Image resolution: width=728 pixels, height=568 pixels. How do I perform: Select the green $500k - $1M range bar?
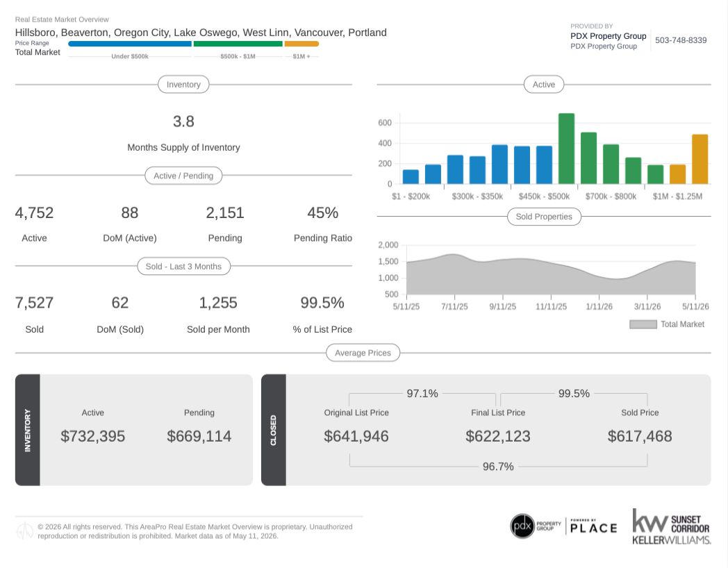(x=238, y=44)
